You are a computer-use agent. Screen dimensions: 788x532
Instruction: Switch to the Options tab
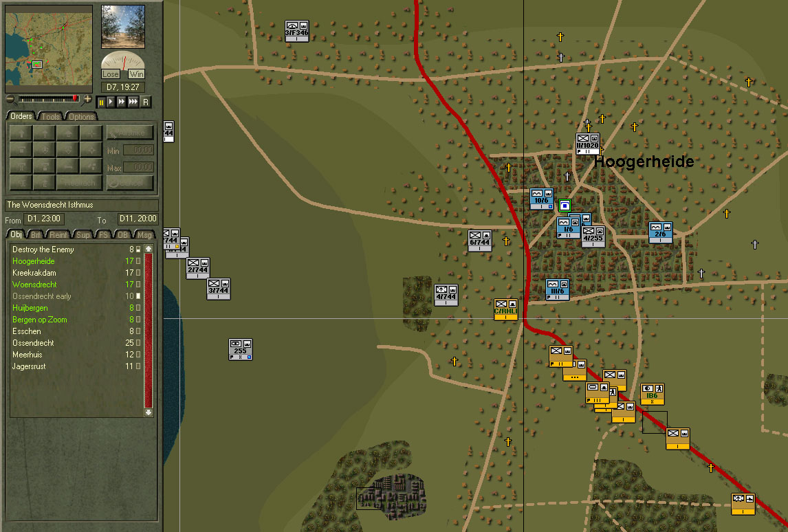pos(81,117)
